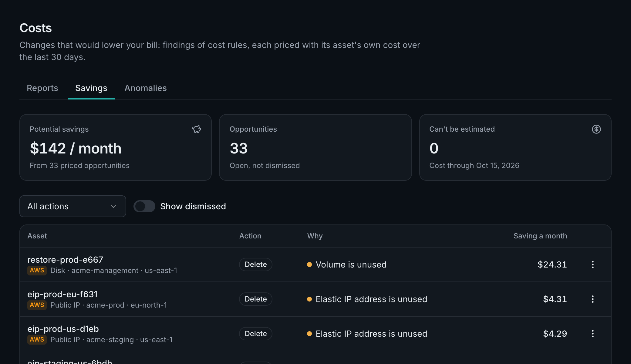The width and height of the screenshot is (631, 364).
Task: Click 'Disk · acme-management · us-east-1' details
Action: (114, 271)
